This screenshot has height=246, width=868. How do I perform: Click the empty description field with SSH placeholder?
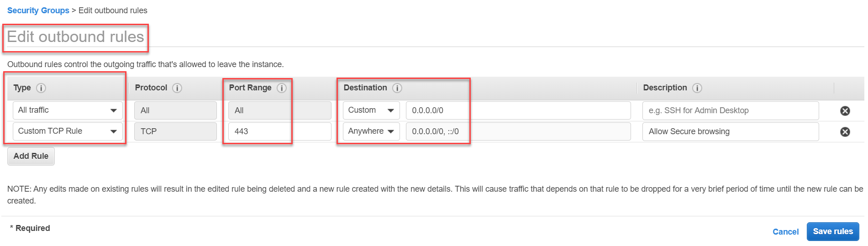pyautogui.click(x=731, y=110)
